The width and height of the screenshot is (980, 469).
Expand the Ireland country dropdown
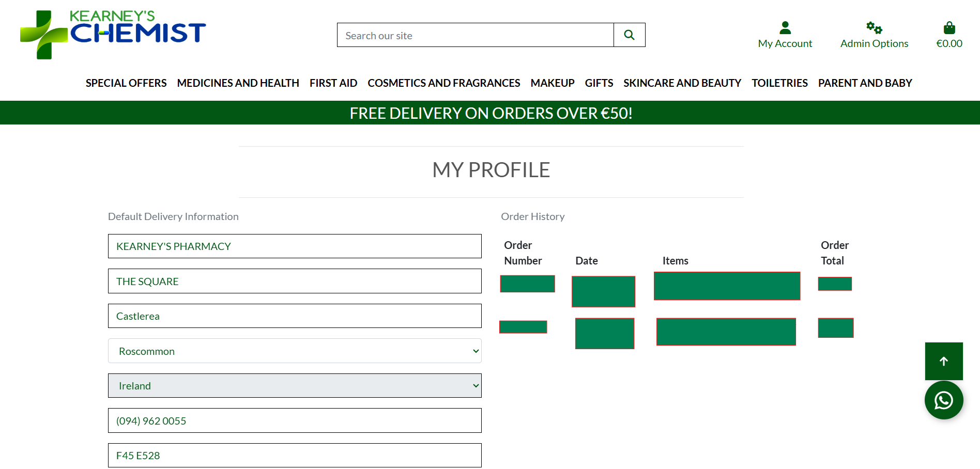tap(295, 386)
